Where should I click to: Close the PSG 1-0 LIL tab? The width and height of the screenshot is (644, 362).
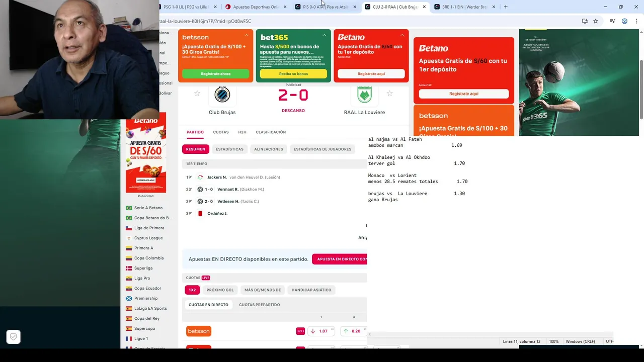click(x=215, y=7)
